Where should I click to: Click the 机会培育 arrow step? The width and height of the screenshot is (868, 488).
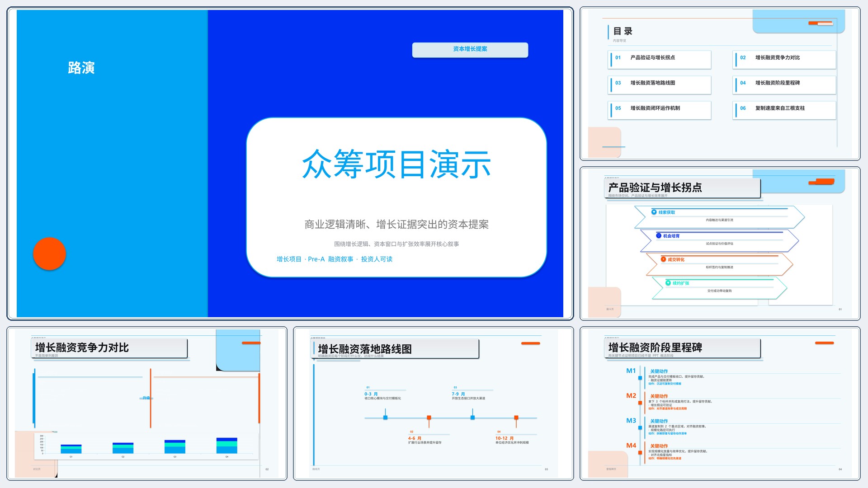719,241
